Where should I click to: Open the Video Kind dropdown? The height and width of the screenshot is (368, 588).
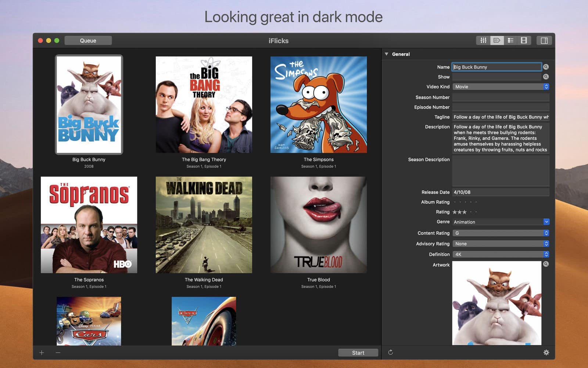501,87
